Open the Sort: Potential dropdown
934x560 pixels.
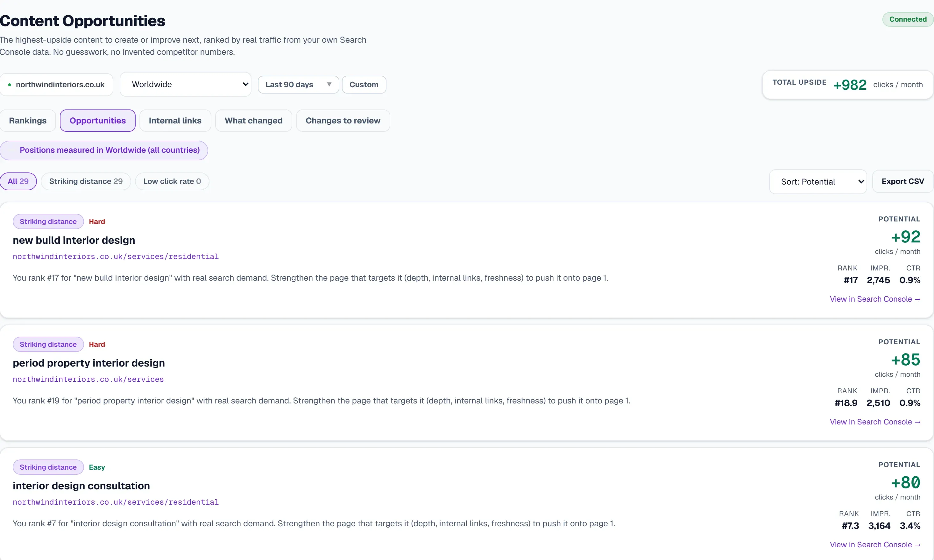pyautogui.click(x=818, y=181)
